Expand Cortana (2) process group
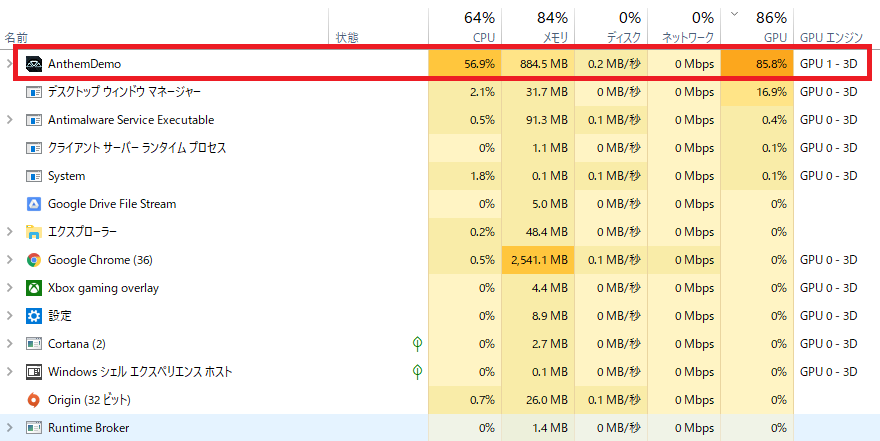Screen dimensions: 880x441 (9, 344)
